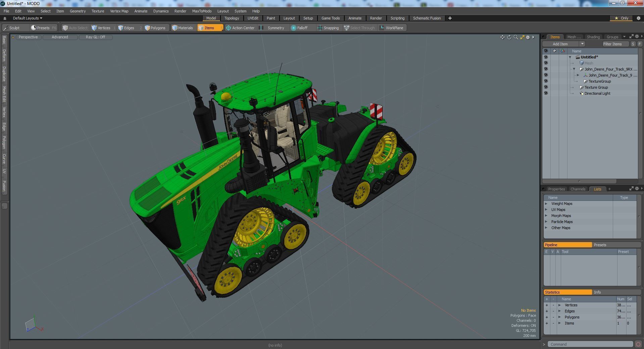The image size is (644, 349).
Task: Open the Presets browser
Action: coord(43,28)
